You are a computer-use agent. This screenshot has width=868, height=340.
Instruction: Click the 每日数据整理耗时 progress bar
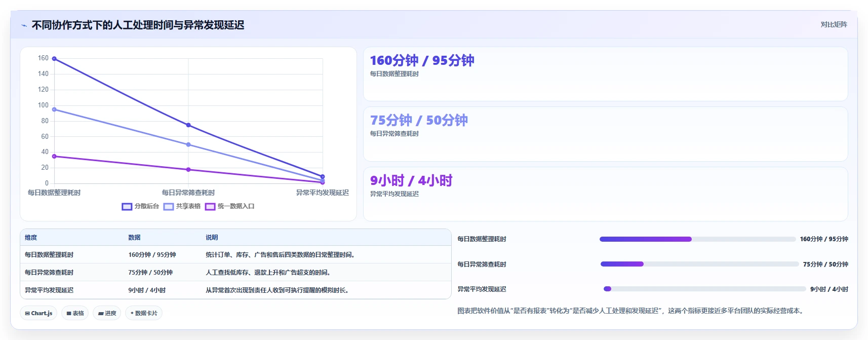pos(697,239)
